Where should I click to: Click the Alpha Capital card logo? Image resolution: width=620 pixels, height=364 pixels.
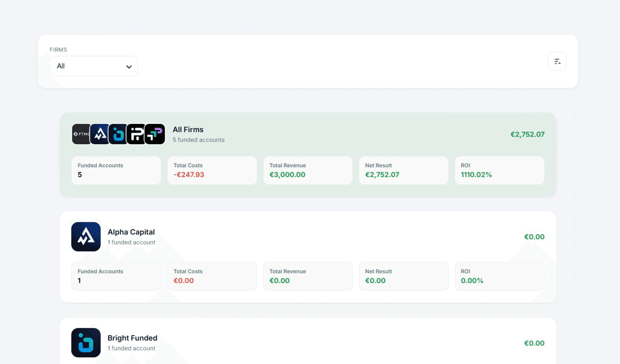[x=86, y=237]
